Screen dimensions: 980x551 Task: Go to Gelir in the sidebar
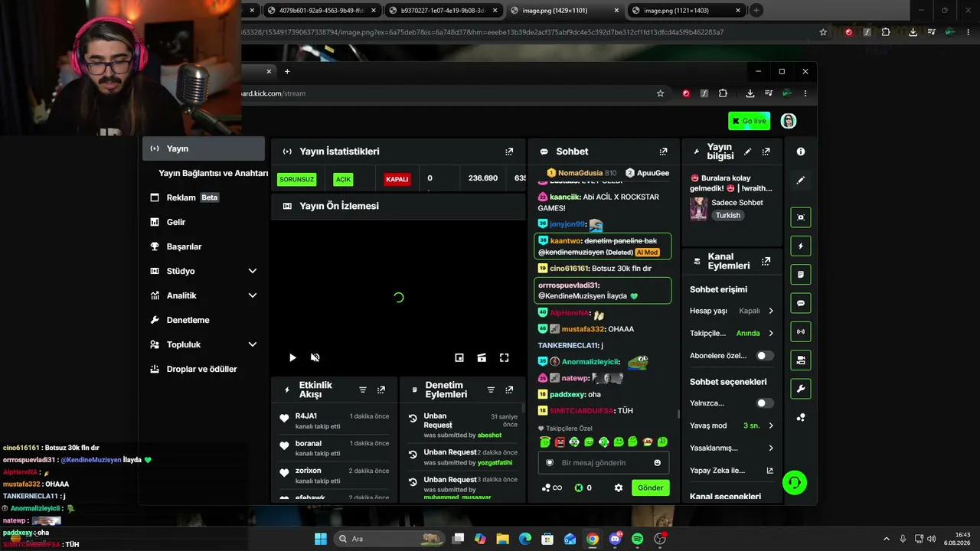tap(204, 222)
